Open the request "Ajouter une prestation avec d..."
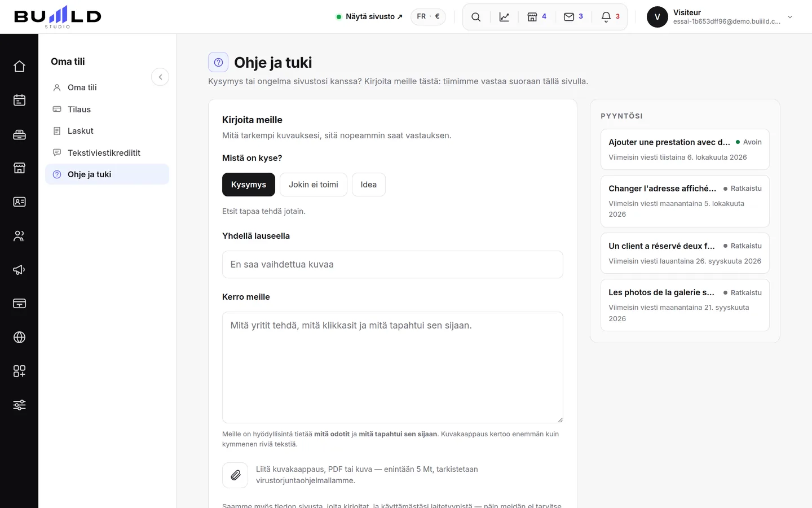Image resolution: width=812 pixels, height=508 pixels. [685, 150]
